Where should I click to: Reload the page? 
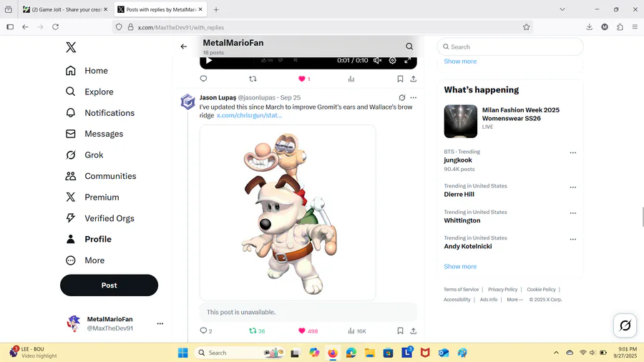click(55, 27)
